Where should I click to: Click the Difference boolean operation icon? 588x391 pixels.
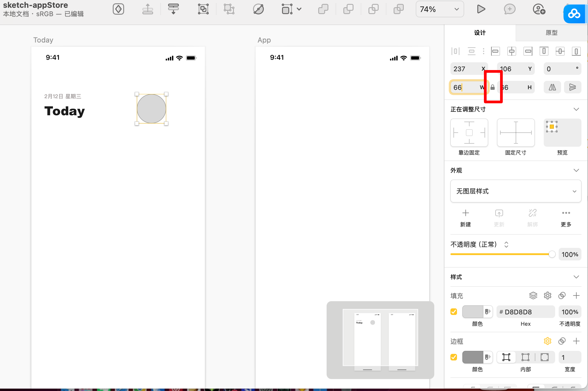pyautogui.click(x=398, y=9)
